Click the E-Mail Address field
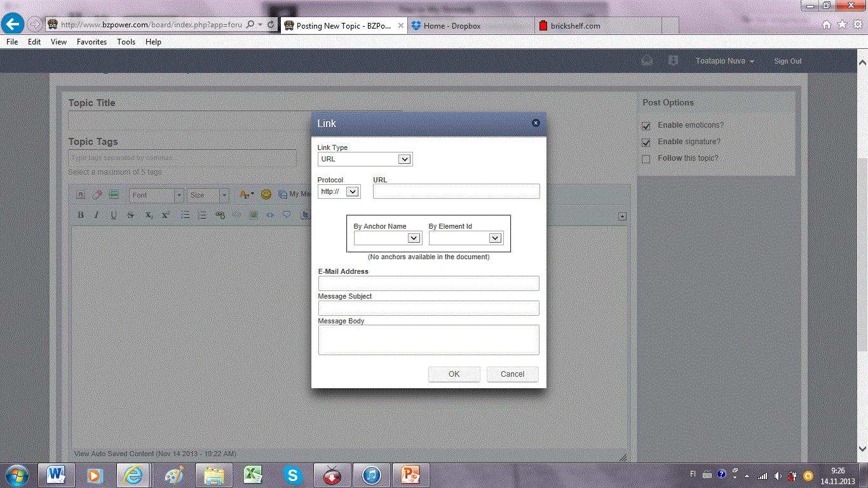Screen dimensions: 868x488 coord(428,283)
